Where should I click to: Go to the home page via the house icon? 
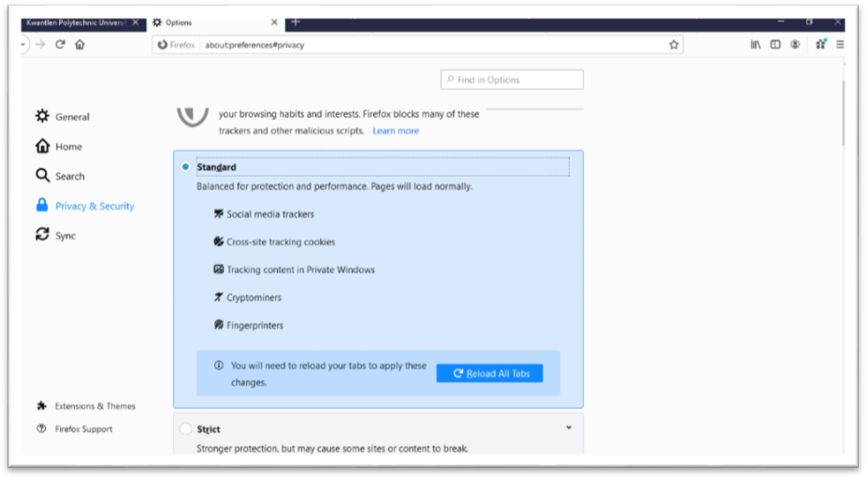[80, 44]
